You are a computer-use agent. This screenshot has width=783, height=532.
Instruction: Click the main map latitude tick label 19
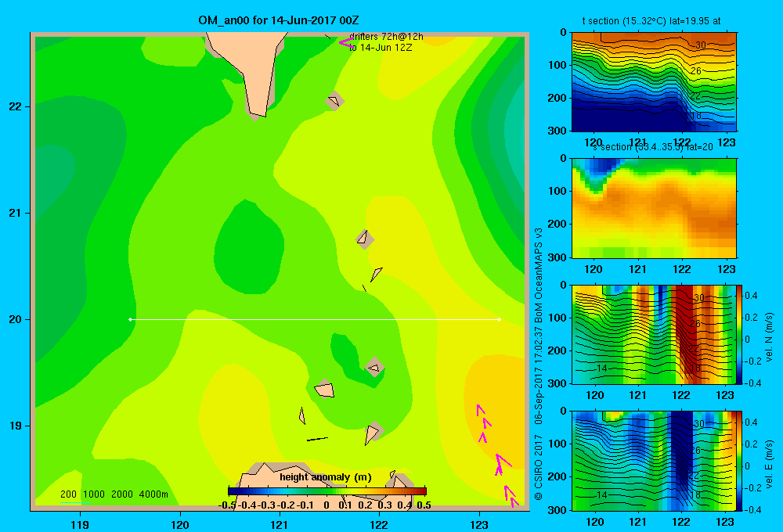pos(16,426)
